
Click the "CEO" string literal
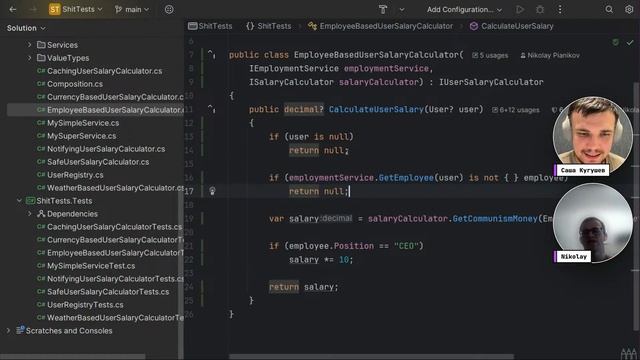[x=406, y=246]
